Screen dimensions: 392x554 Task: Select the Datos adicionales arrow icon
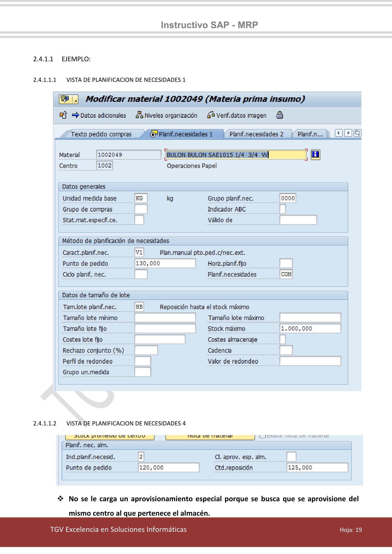click(x=76, y=116)
